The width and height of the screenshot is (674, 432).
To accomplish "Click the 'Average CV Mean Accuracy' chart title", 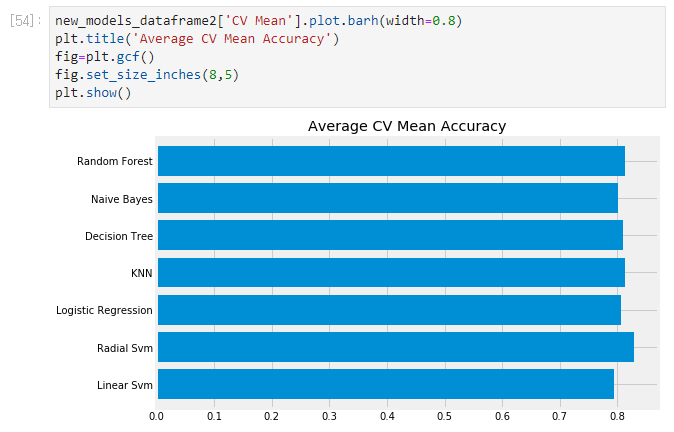I will click(407, 126).
